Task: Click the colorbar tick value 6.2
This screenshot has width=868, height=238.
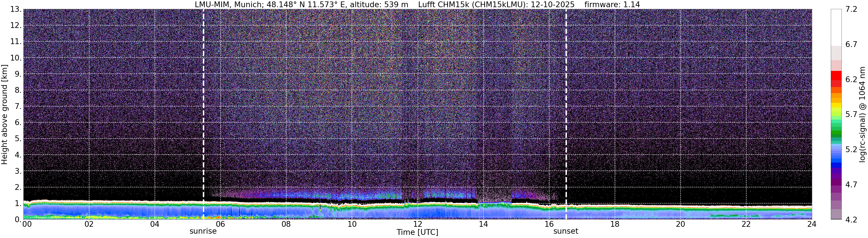Action: (x=851, y=80)
